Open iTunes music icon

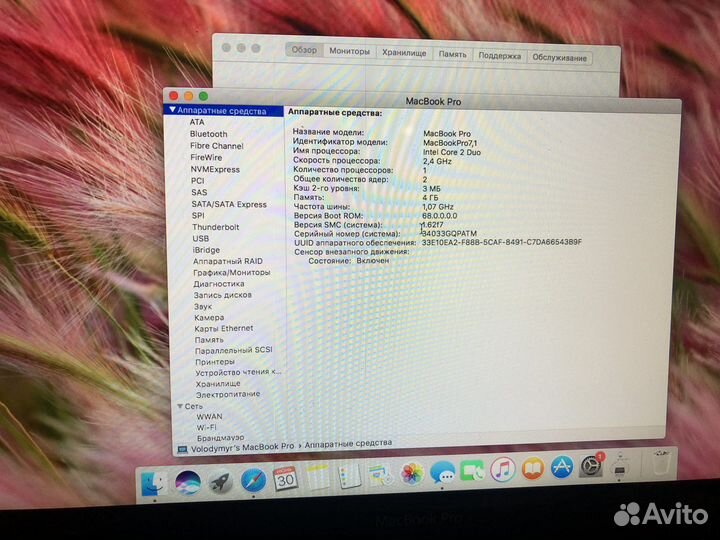(502, 470)
